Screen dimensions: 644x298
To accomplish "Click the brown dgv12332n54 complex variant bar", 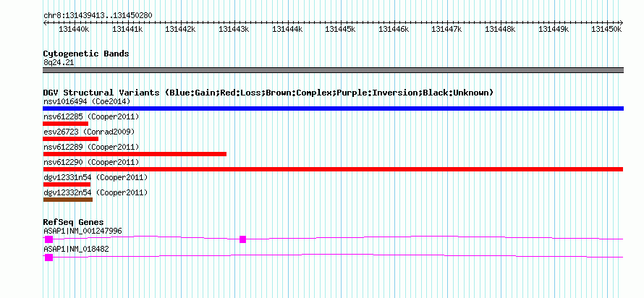I will (x=67, y=200).
